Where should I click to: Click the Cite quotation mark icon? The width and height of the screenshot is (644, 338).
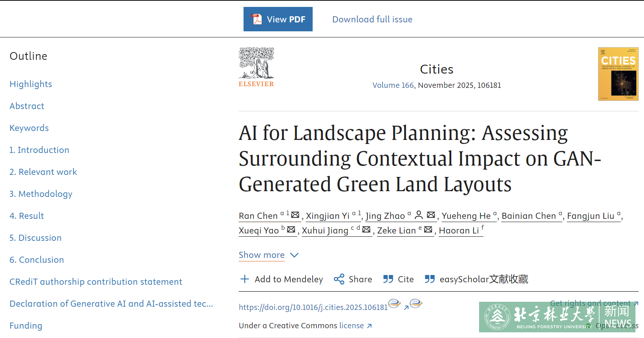pos(388,279)
